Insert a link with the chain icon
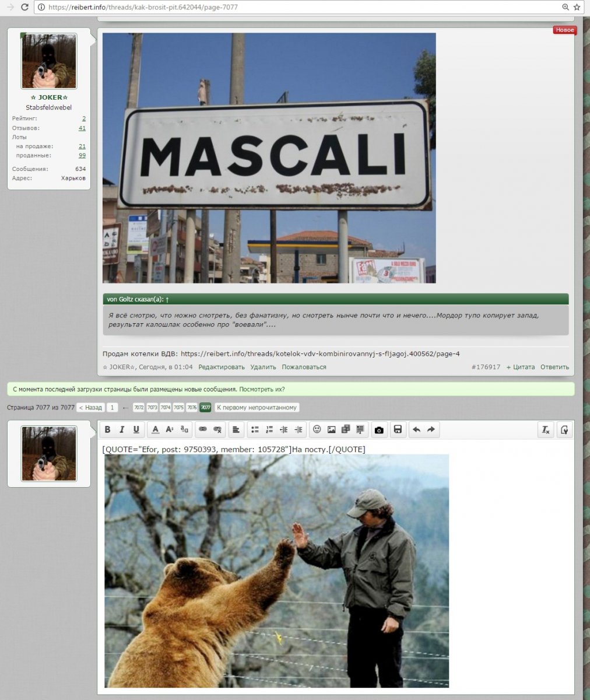Screen dimensions: 590x700 [203, 430]
